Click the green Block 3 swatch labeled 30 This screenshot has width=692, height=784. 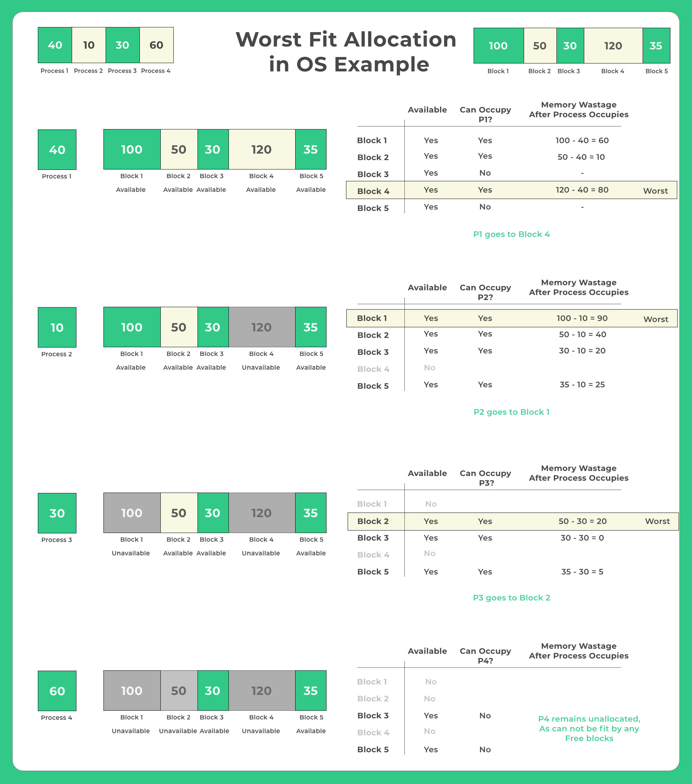point(570,46)
